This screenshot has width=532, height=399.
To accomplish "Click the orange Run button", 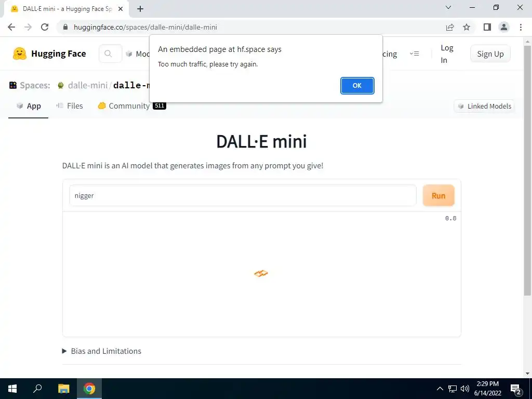I will pos(438,195).
